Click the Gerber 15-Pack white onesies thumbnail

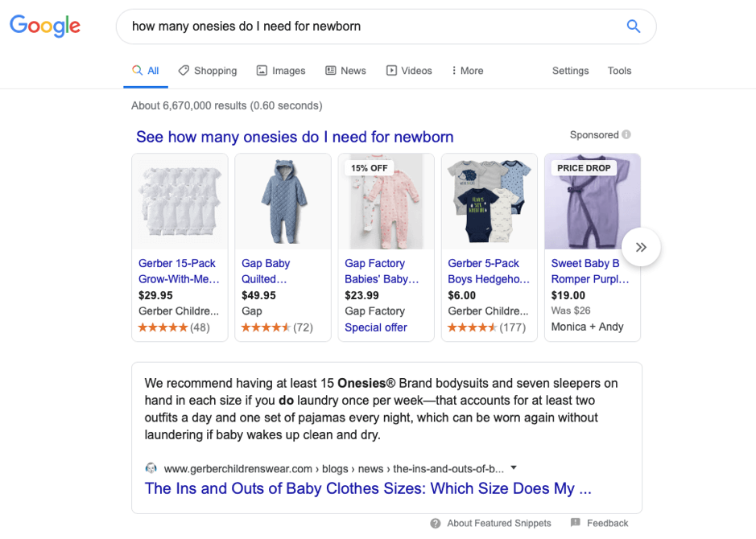(180, 201)
